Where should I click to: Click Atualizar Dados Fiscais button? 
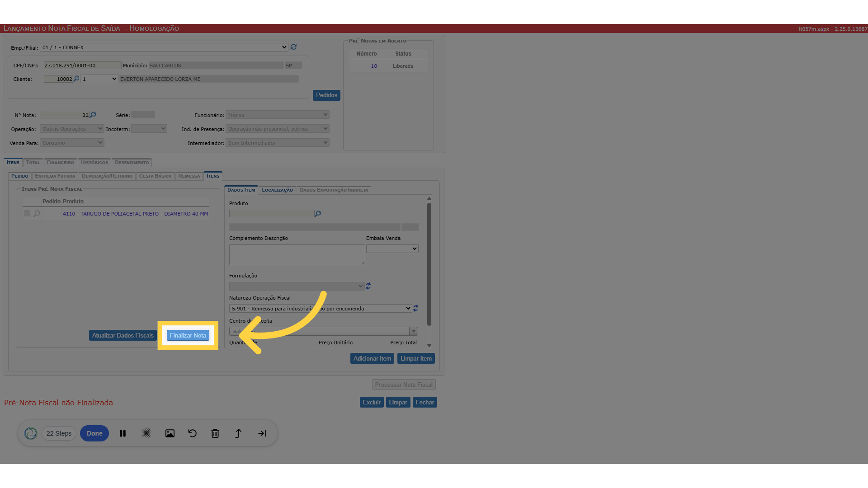tap(123, 335)
